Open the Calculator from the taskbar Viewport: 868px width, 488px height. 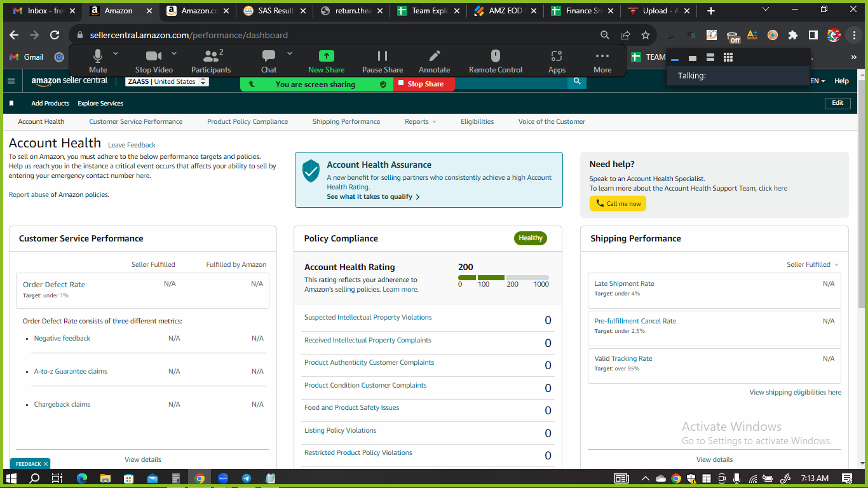pos(176,478)
